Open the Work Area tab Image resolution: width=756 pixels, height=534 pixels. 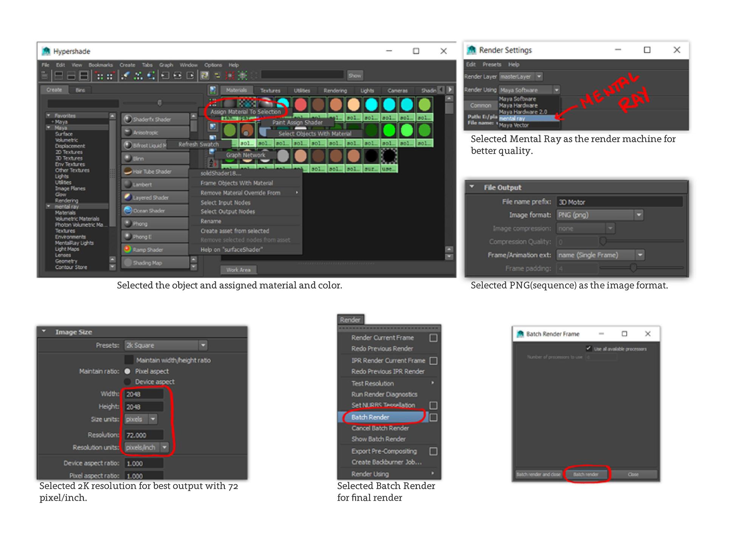tap(238, 270)
